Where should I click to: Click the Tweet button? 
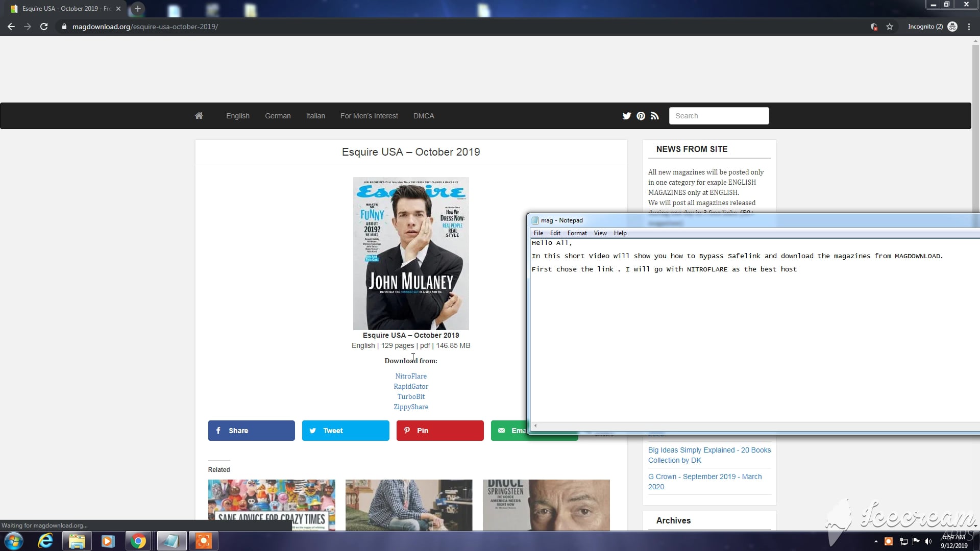[346, 431]
